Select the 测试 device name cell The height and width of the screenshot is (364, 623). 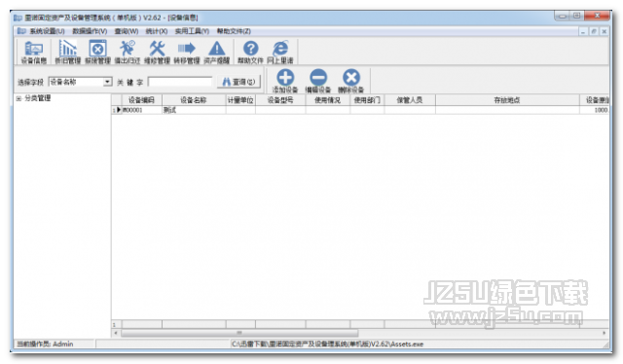[194, 110]
